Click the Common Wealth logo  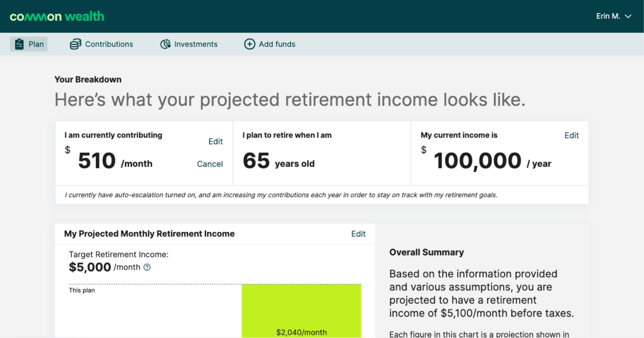click(57, 16)
